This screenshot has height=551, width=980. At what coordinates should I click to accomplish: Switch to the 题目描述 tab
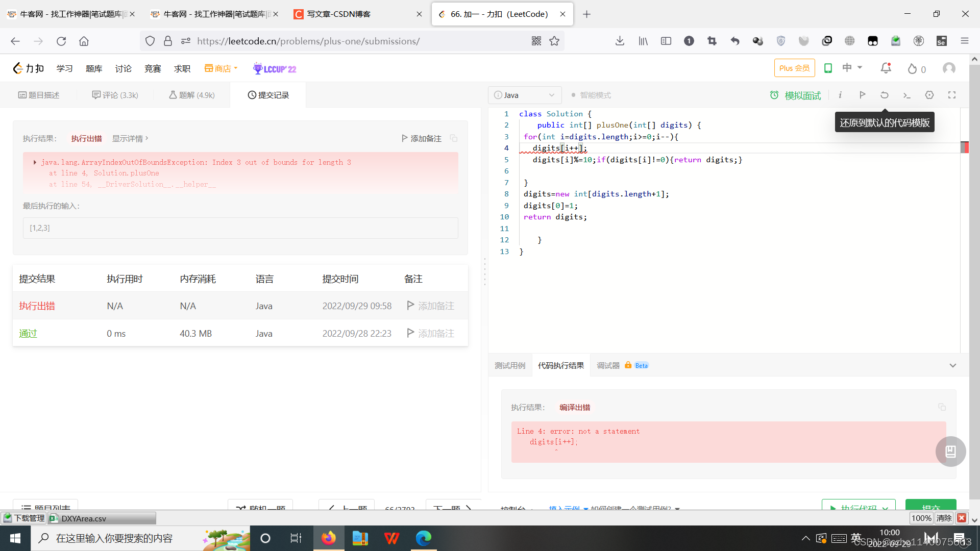[x=39, y=95]
